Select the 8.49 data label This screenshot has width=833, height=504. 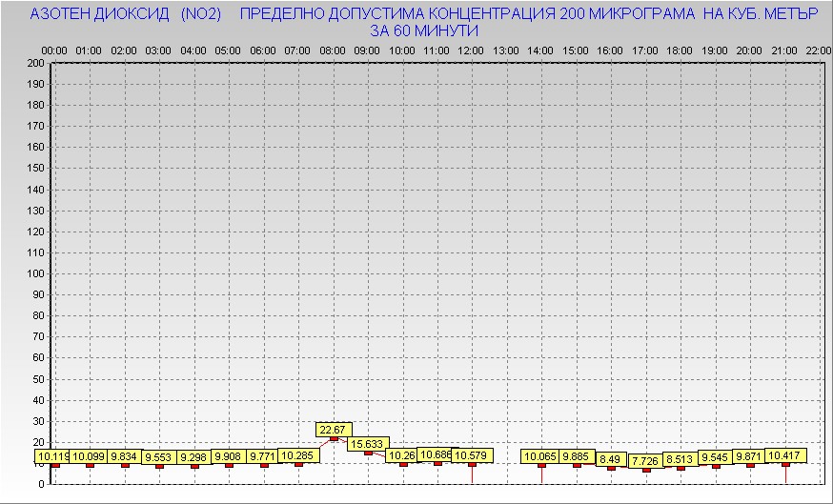[611, 459]
